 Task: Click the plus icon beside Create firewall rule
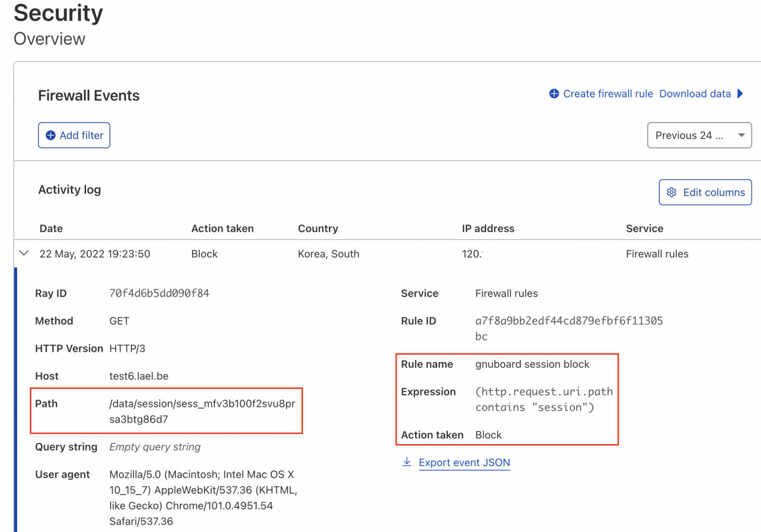[554, 94]
